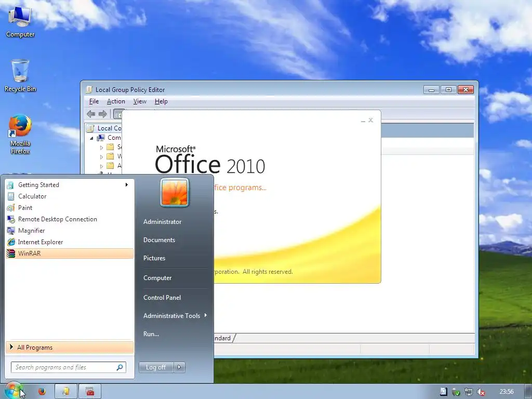532x399 pixels.
Task: Expand the Getting Started submenu arrow
Action: (x=127, y=185)
